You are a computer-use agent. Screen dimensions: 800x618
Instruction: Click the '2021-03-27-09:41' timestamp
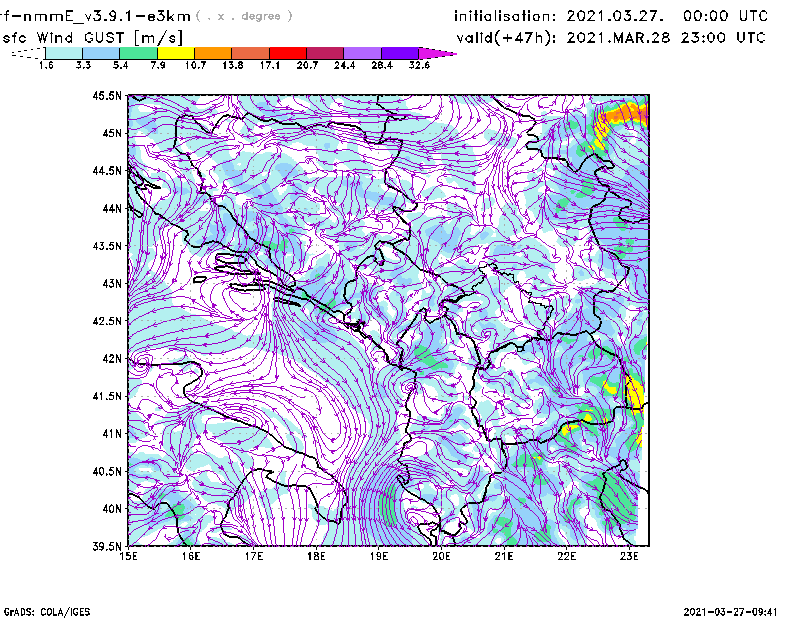(x=730, y=612)
